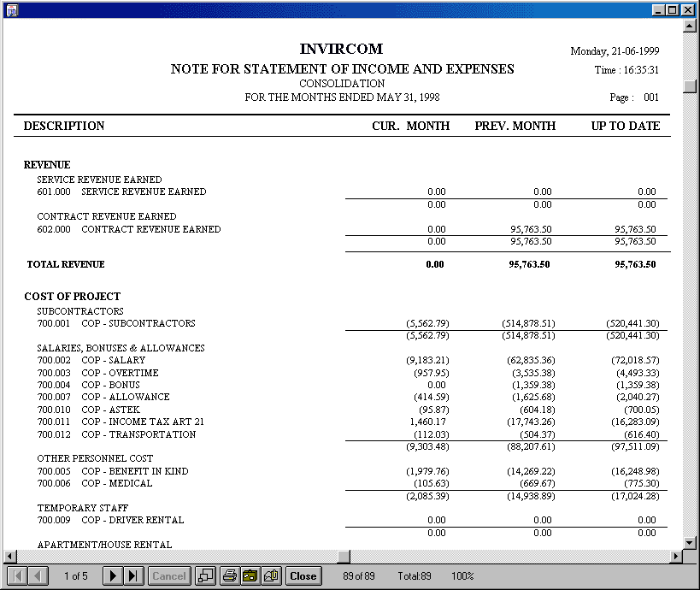The height and width of the screenshot is (590, 700).
Task: Click the '1 of 5' page indicator
Action: coord(76,575)
